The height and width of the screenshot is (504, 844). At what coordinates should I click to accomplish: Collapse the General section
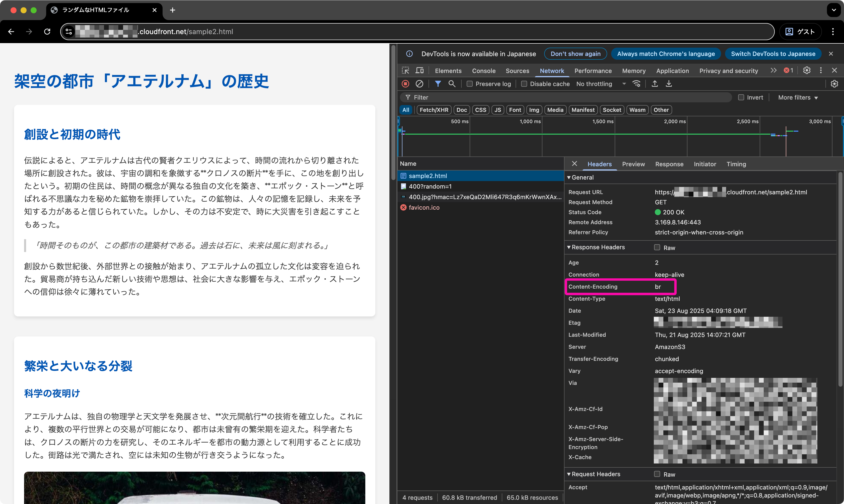coord(580,177)
